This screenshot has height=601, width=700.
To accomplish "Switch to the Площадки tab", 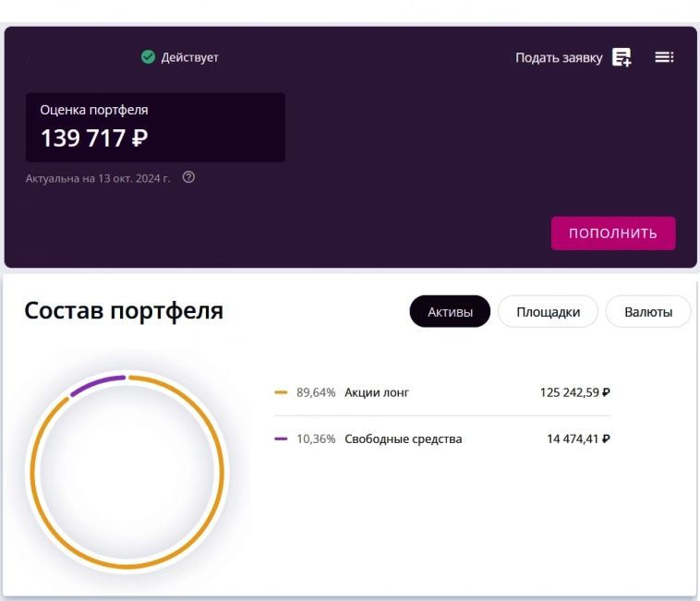I will (x=549, y=311).
